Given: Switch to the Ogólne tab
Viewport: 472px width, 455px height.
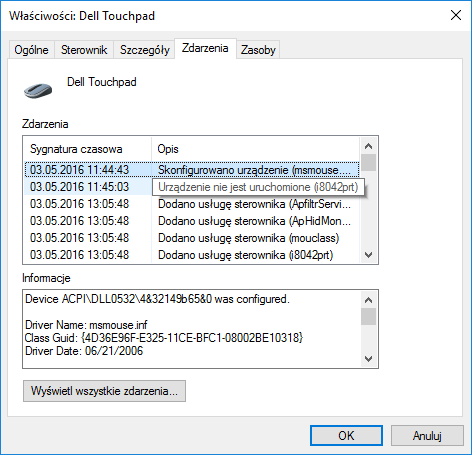Looking at the screenshot, I should tap(31, 50).
